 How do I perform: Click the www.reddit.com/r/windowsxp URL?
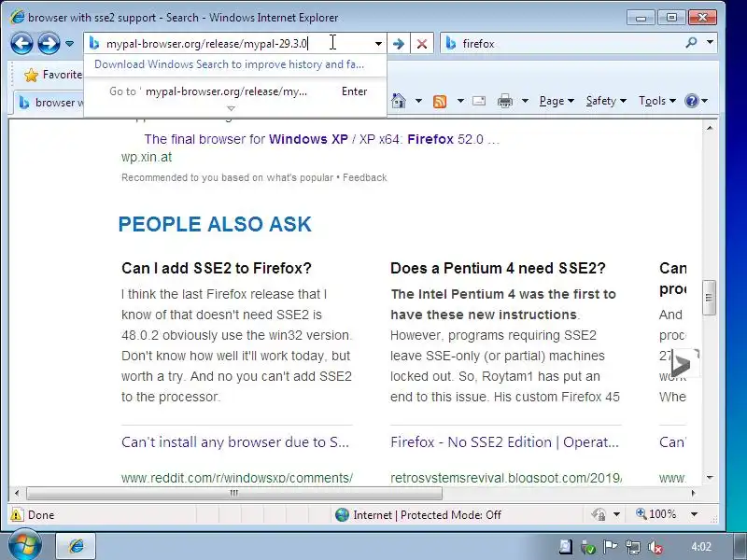tap(237, 478)
